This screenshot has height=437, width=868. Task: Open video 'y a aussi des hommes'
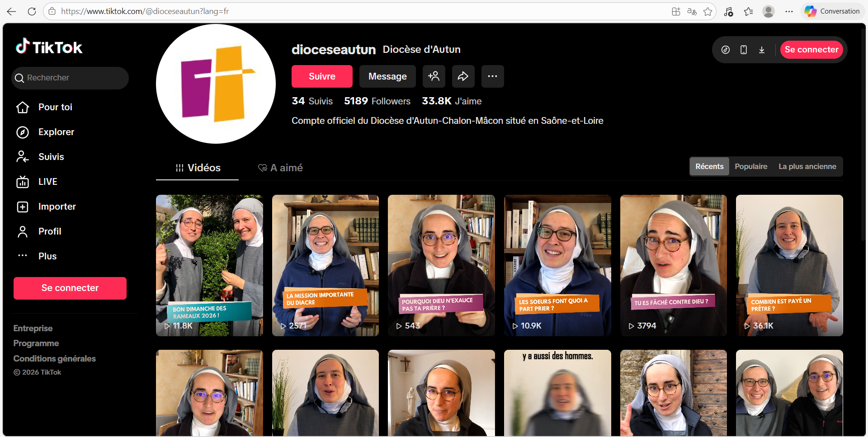pos(557,393)
